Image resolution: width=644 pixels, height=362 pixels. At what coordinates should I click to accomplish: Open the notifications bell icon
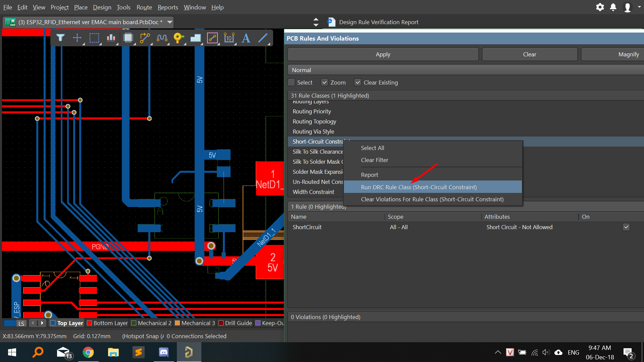tap(613, 7)
